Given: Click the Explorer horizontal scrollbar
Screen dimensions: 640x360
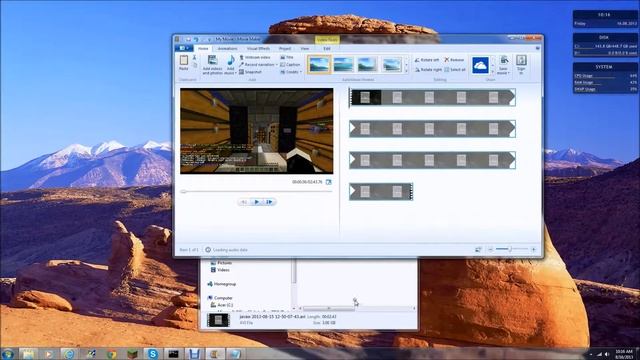Looking at the screenshot, I should pos(357,308).
